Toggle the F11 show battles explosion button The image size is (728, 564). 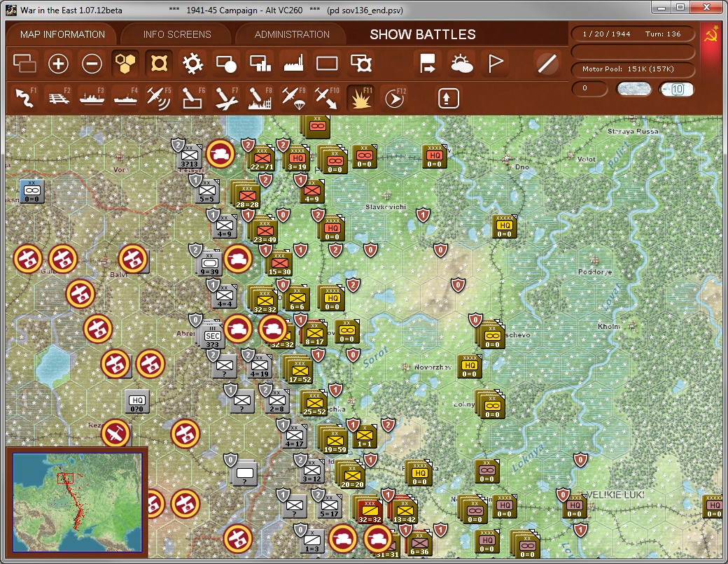pos(360,98)
